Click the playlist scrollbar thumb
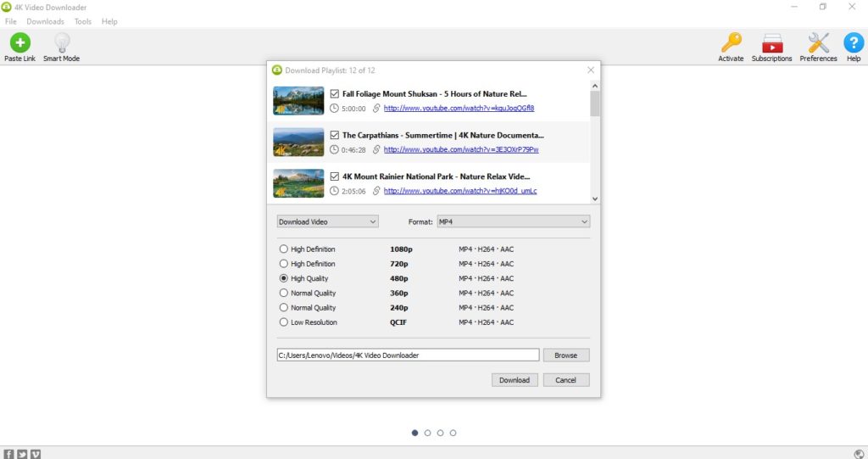This screenshot has width=868, height=459. click(595, 104)
